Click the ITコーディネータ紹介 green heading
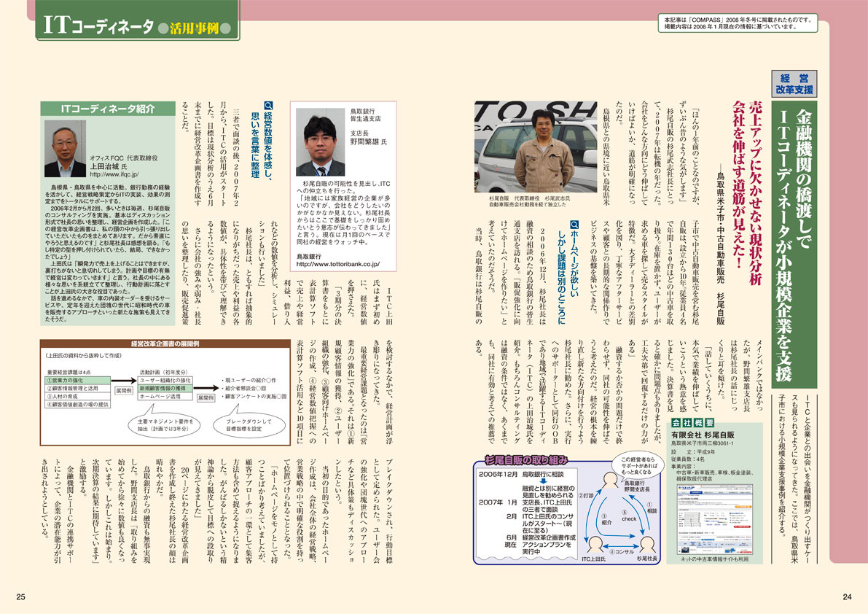Viewport: 868px width, 614px height. click(x=108, y=109)
